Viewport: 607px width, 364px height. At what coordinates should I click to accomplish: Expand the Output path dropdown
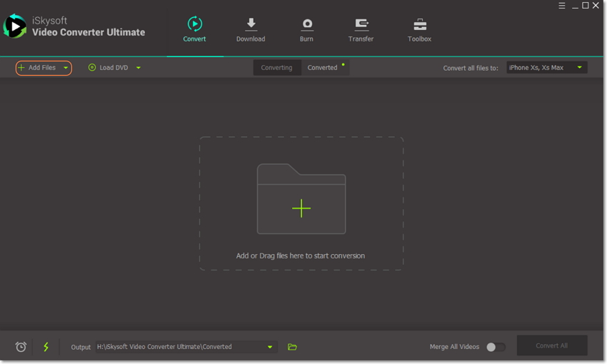270,347
